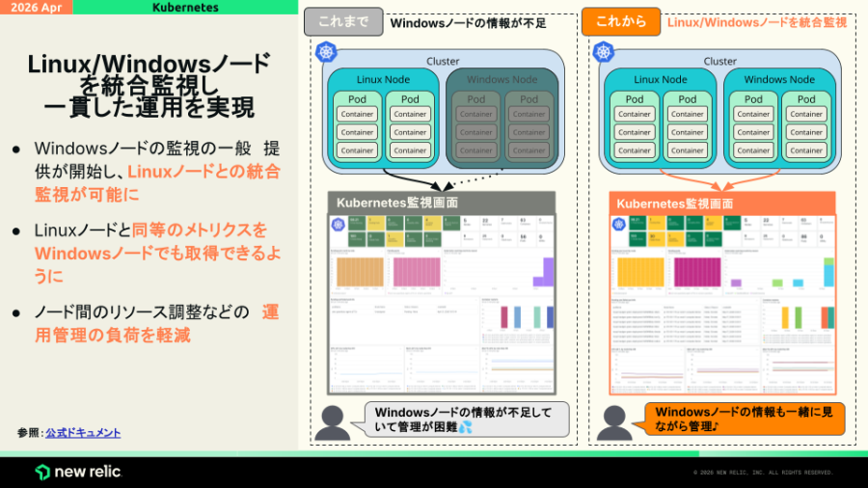Click the green Kubernetes category tag
Viewport: 868px width, 488px height.
click(185, 7)
